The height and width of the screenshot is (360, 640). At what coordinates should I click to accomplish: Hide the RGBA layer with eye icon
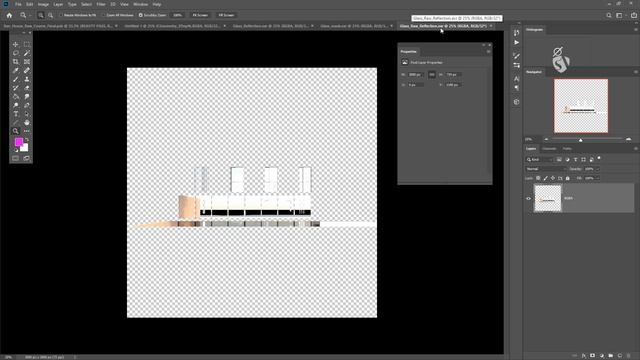tap(529, 198)
